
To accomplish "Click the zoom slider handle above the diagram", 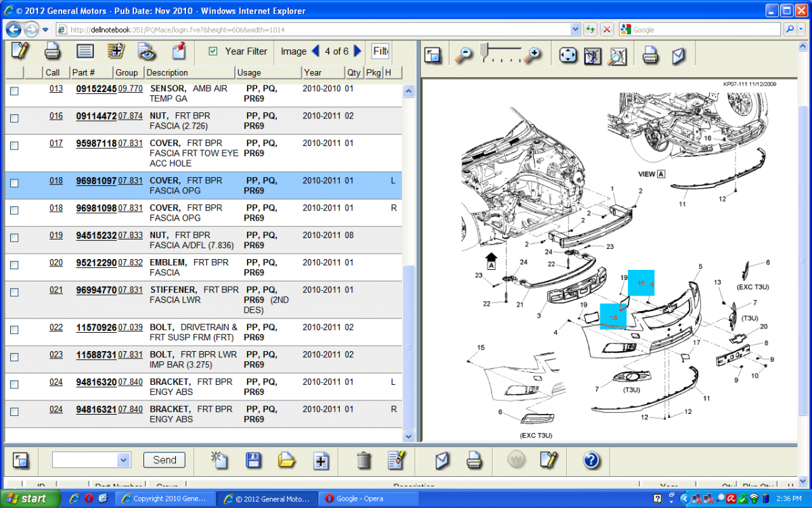I will [x=484, y=51].
